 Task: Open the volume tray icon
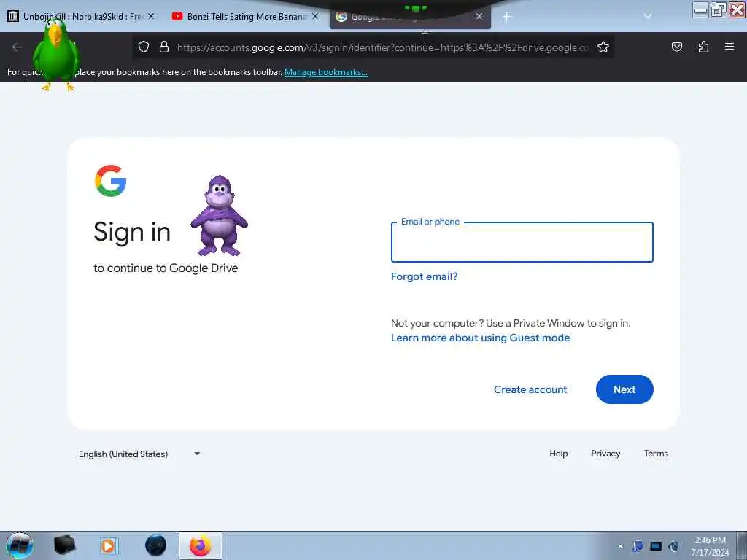click(673, 547)
